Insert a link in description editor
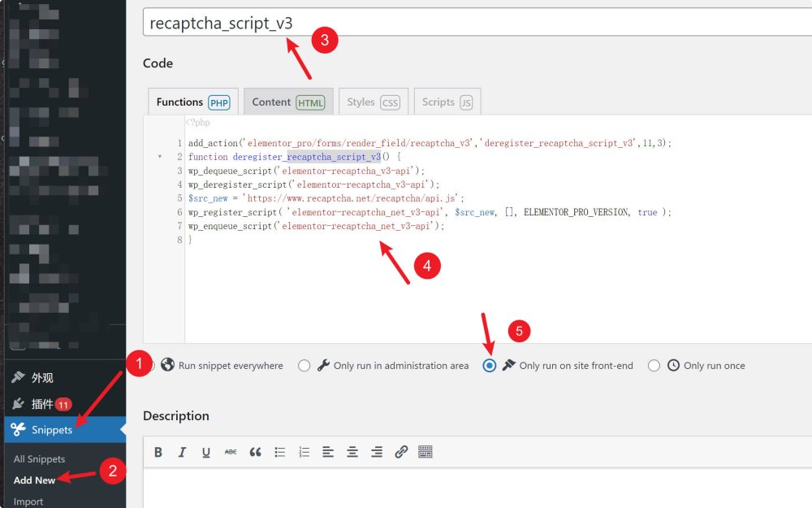The height and width of the screenshot is (508, 812). click(x=401, y=452)
